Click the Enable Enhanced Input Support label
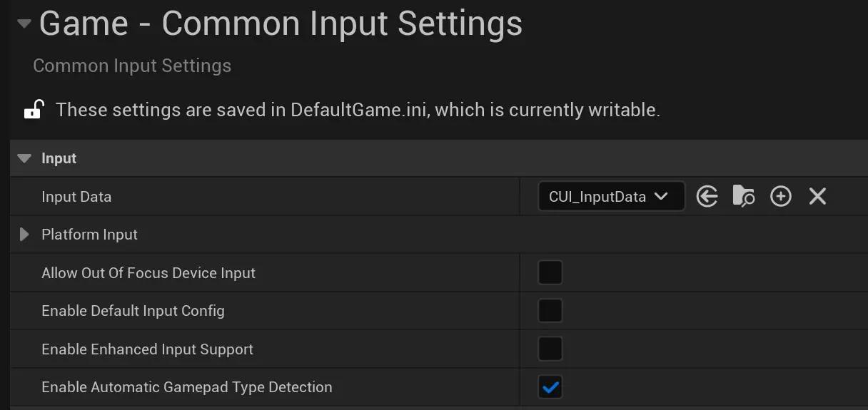 [x=147, y=349]
